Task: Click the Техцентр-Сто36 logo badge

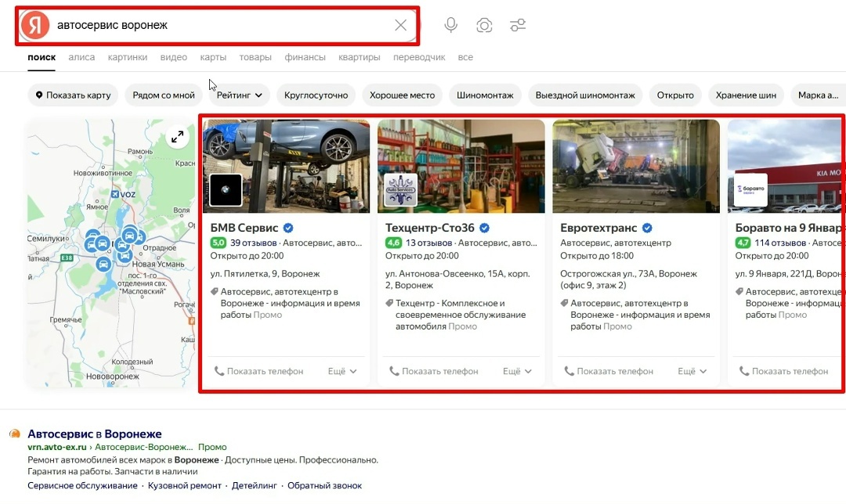Action: click(400, 189)
